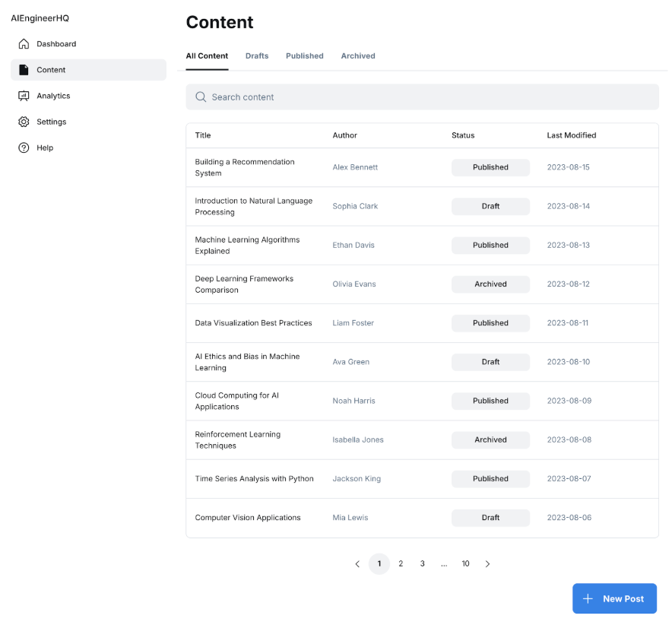Click author link Sophia Clark

tap(355, 206)
